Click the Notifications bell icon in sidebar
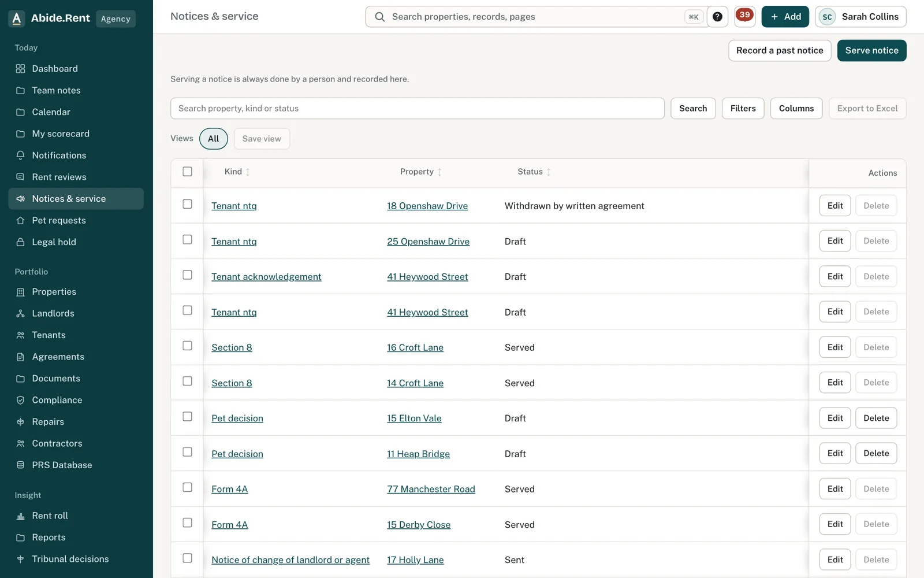 pyautogui.click(x=20, y=155)
